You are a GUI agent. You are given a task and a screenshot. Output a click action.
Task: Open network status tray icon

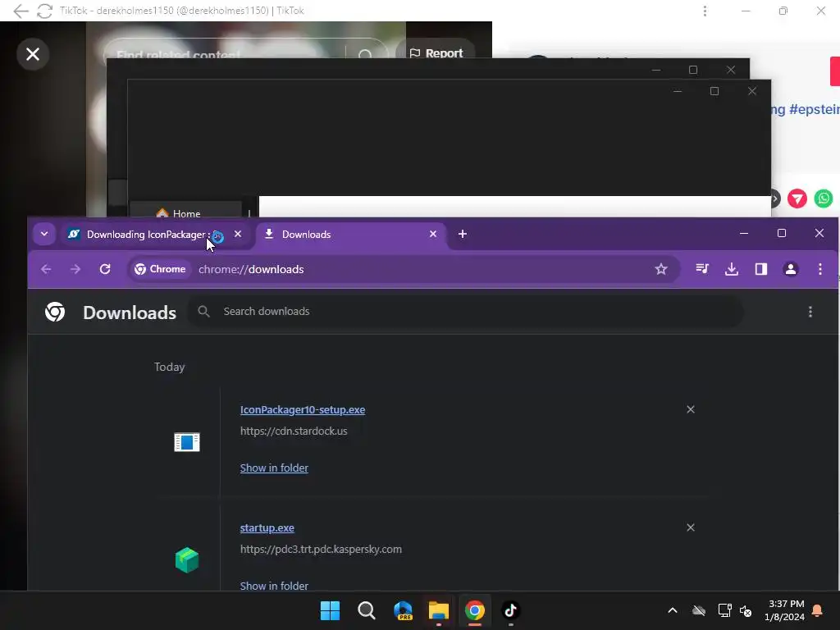(725, 610)
